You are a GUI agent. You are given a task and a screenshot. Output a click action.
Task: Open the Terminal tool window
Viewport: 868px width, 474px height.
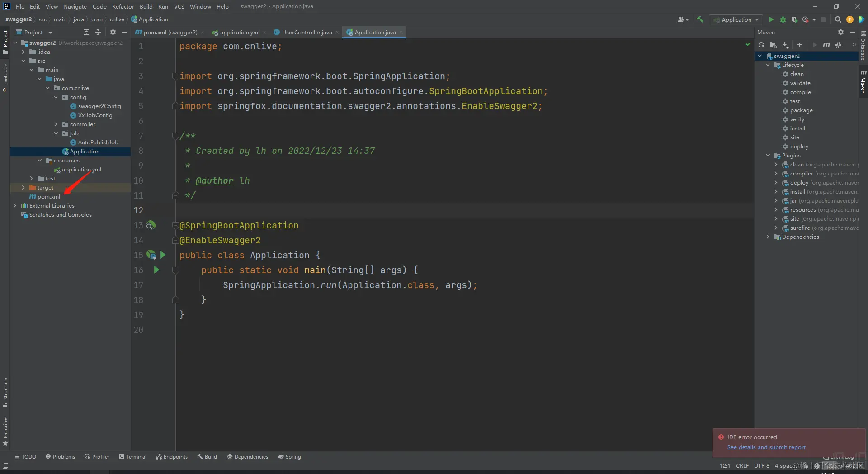132,457
